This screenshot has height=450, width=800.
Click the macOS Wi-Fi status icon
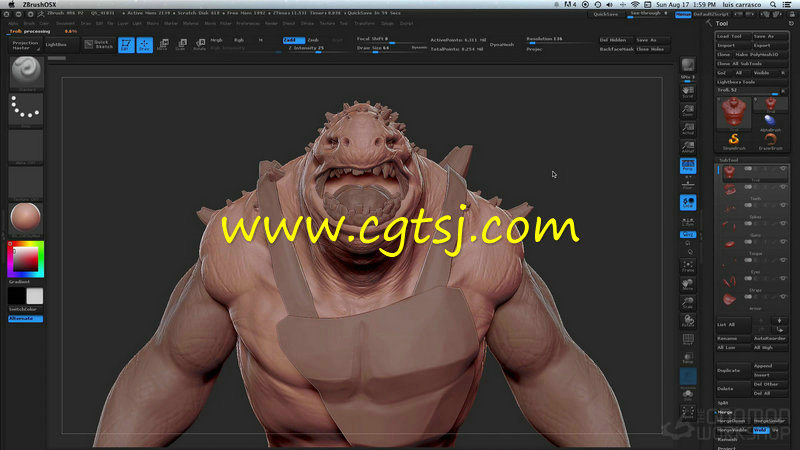point(635,5)
